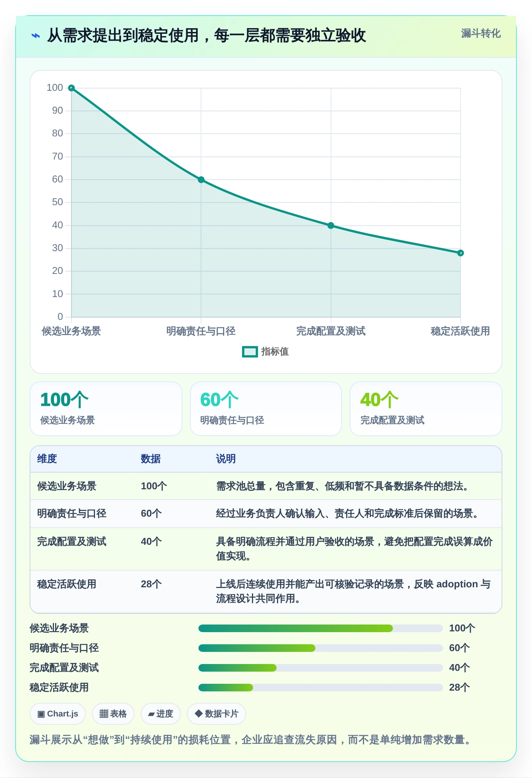This screenshot has width=532, height=778.
Task: Click the 维度 column header
Action: pos(47,459)
